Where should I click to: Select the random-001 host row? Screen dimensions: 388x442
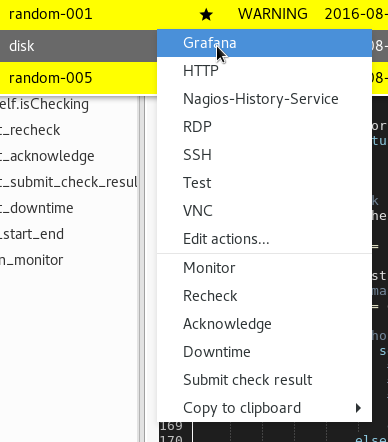point(194,14)
